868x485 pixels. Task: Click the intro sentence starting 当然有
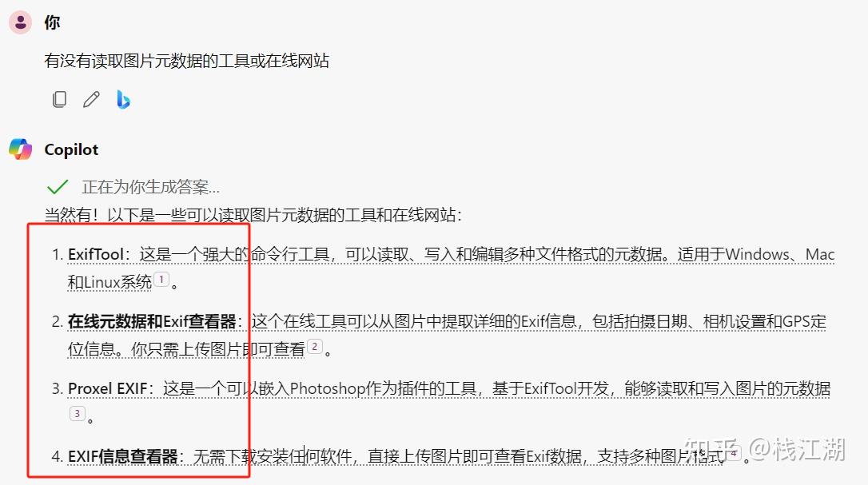pyautogui.click(x=253, y=215)
